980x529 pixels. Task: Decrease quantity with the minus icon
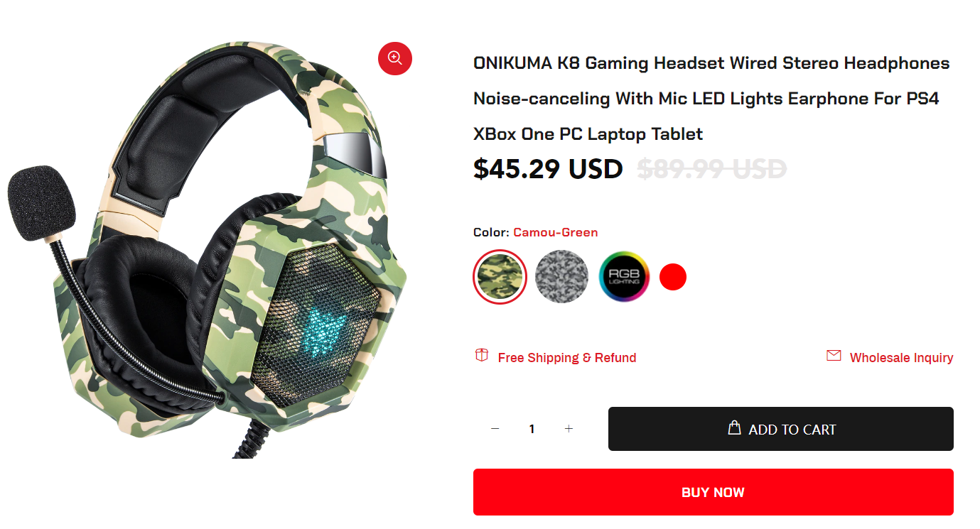point(495,429)
